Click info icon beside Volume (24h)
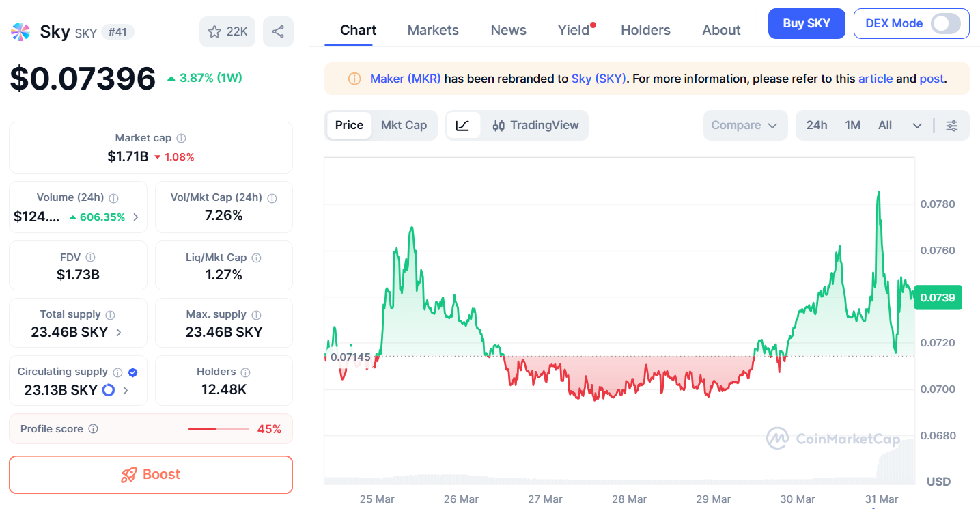980x509 pixels. (x=114, y=198)
